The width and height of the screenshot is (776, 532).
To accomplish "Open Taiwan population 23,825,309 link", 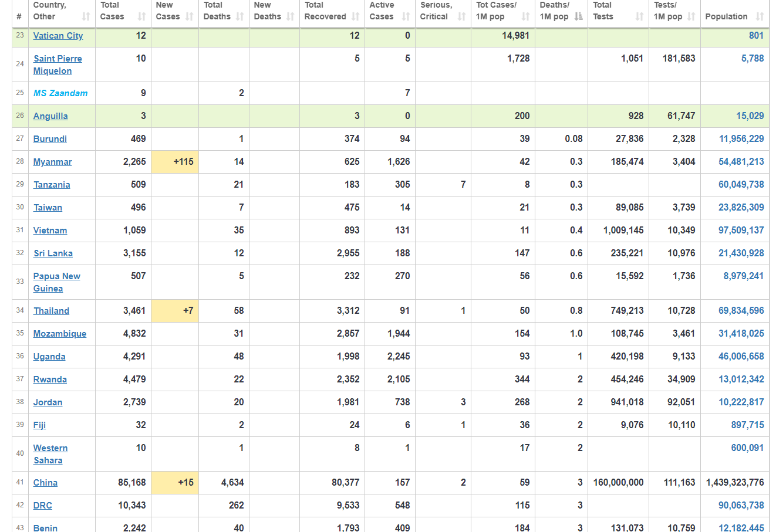I will 741,208.
